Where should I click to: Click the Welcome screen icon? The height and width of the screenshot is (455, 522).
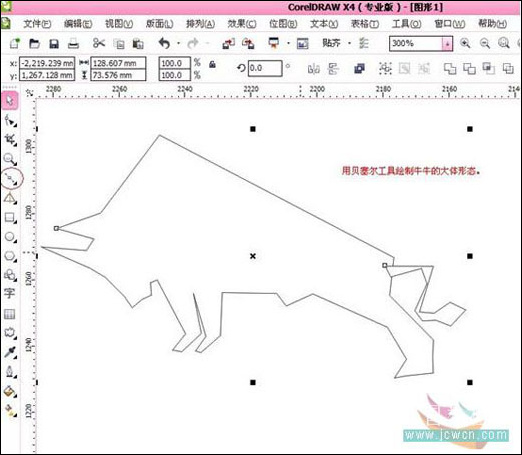(303, 44)
